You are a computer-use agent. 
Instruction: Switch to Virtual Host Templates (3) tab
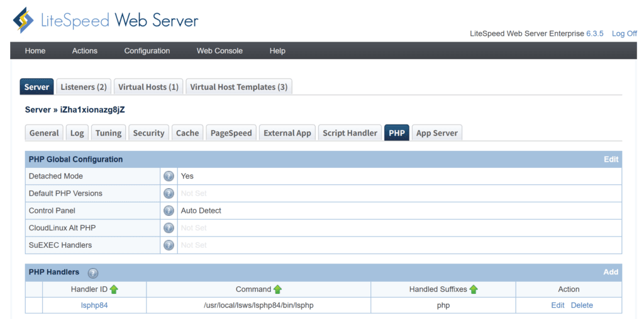(238, 87)
